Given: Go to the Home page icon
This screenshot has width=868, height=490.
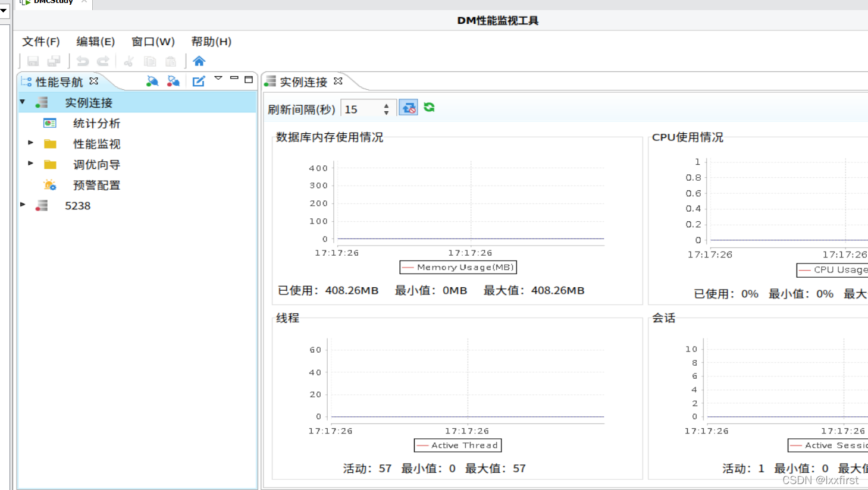Looking at the screenshot, I should 199,61.
